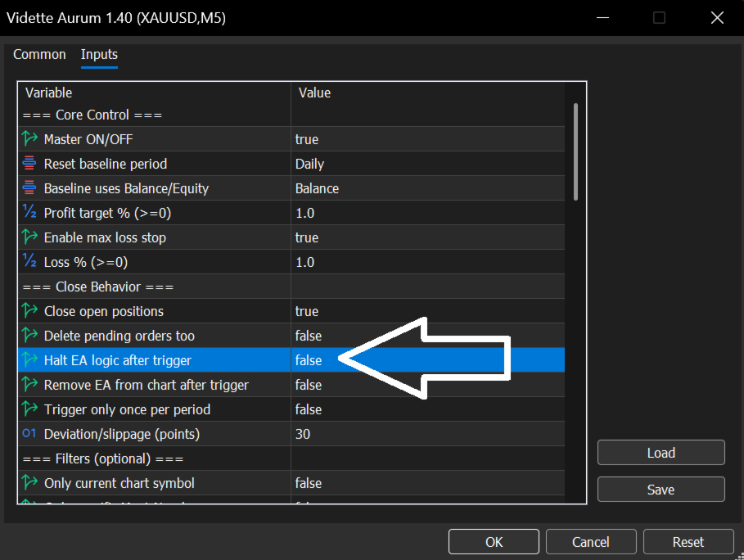Viewport: 744px width, 560px height.
Task: Click the Delete pending orders too icon
Action: pyautogui.click(x=29, y=336)
